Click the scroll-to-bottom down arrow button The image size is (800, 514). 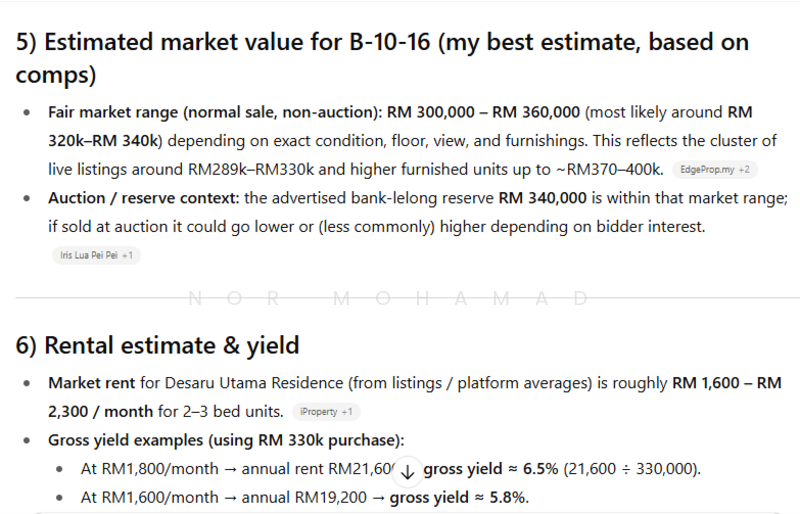(407, 472)
